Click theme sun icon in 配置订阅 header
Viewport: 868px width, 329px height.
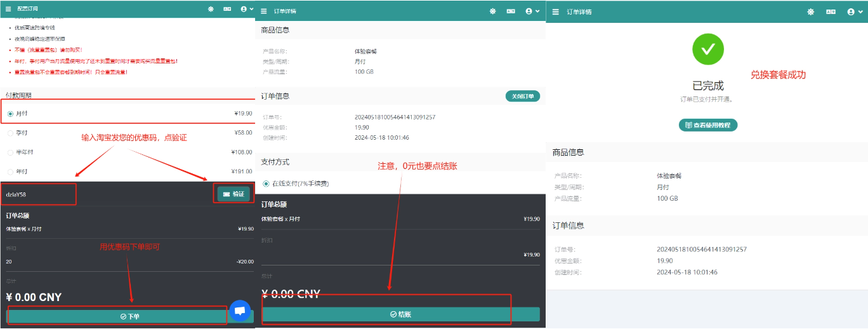point(211,10)
